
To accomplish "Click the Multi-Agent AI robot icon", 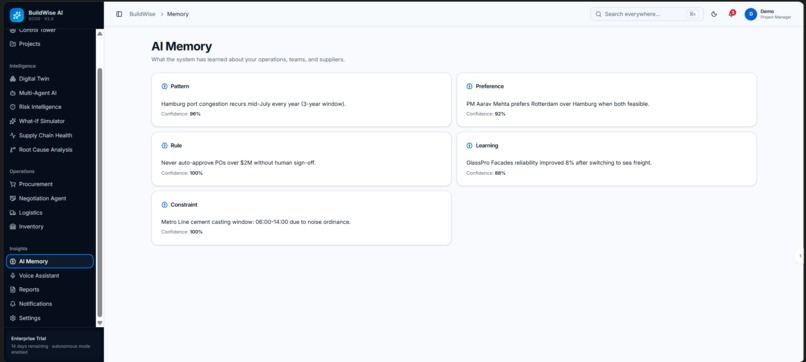I will 13,94.
